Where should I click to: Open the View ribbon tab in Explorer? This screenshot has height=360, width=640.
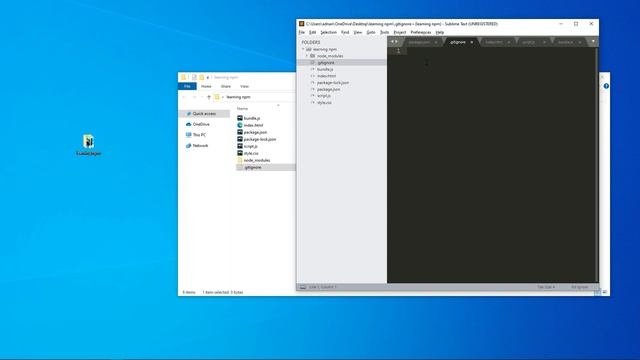click(x=244, y=87)
